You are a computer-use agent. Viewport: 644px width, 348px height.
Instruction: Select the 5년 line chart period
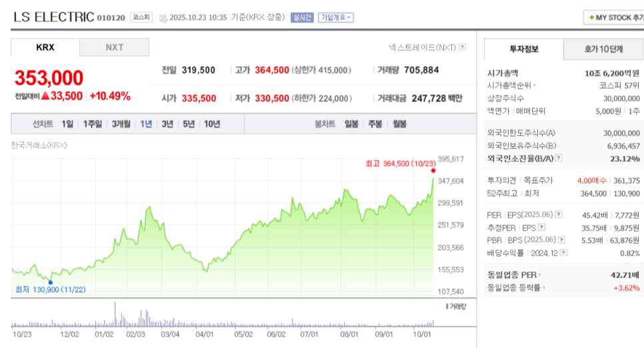[x=189, y=124]
